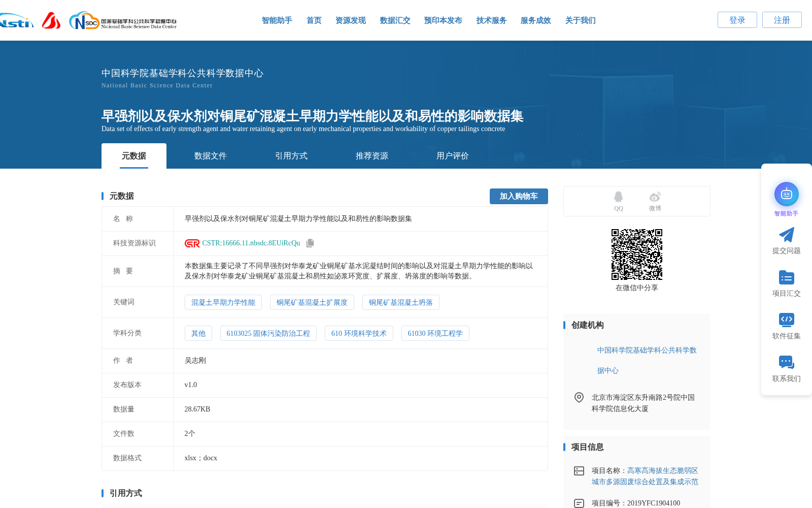Screen dimensions: 812x508
Task: Copy the CSTR identifier with copy icon
Action: (x=310, y=243)
